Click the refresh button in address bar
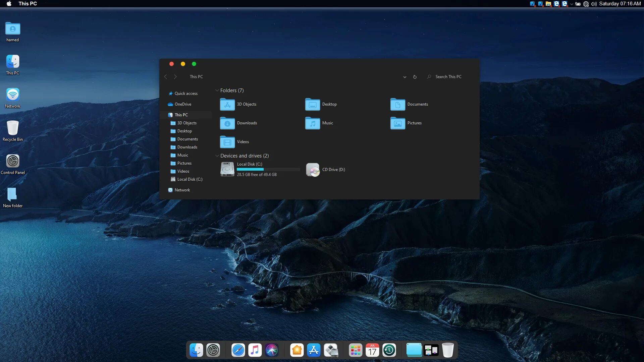The image size is (644, 362). click(415, 77)
